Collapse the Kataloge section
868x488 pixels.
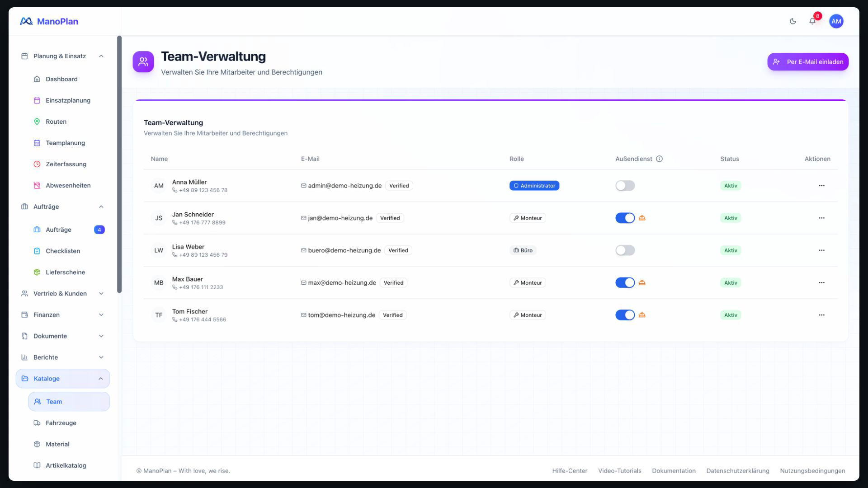tap(63, 379)
